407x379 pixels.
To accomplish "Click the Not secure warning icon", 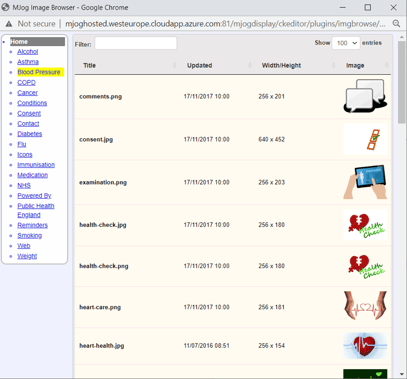I will coord(9,24).
